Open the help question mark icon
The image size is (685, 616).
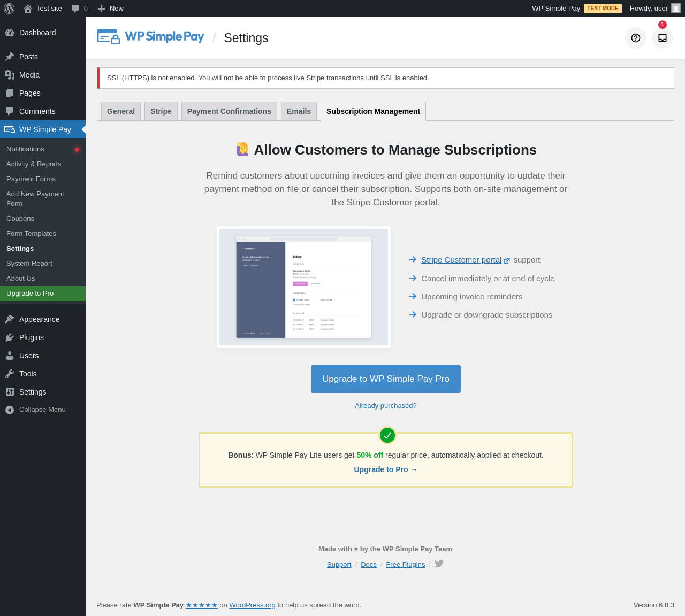[x=636, y=38]
